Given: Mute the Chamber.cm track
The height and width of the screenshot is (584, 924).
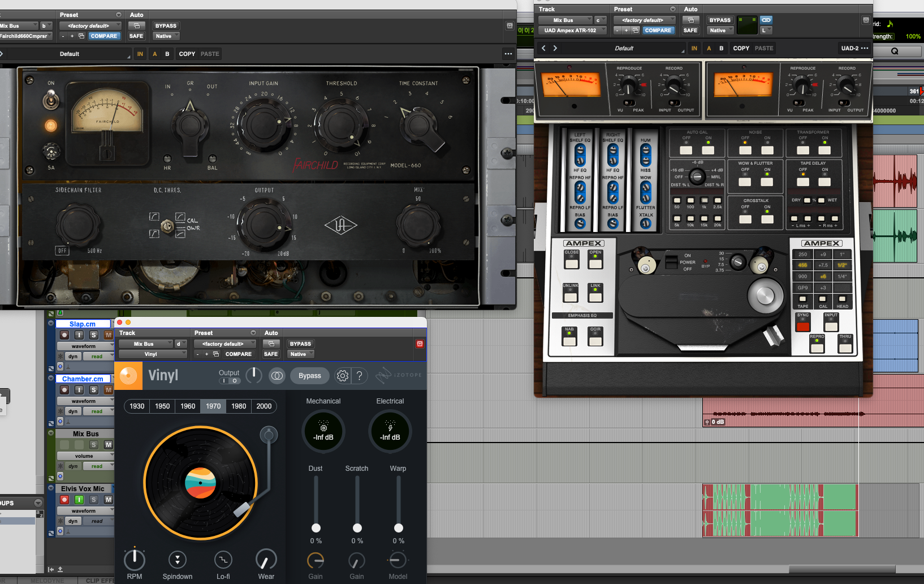Looking at the screenshot, I should coord(109,390).
